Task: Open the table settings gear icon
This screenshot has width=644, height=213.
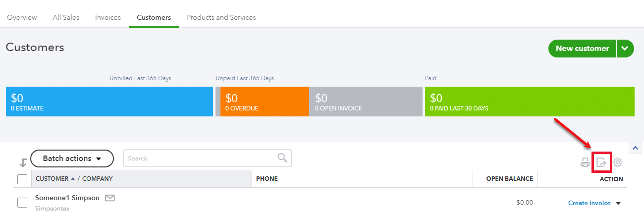Action: [618, 162]
